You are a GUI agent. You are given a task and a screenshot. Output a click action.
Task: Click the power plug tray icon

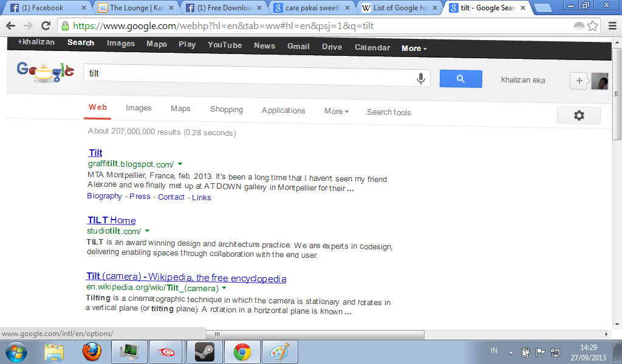coord(525,352)
